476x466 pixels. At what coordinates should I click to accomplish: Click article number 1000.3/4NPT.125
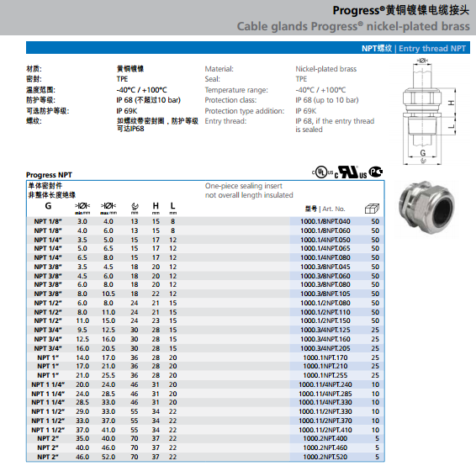[x=325, y=330]
